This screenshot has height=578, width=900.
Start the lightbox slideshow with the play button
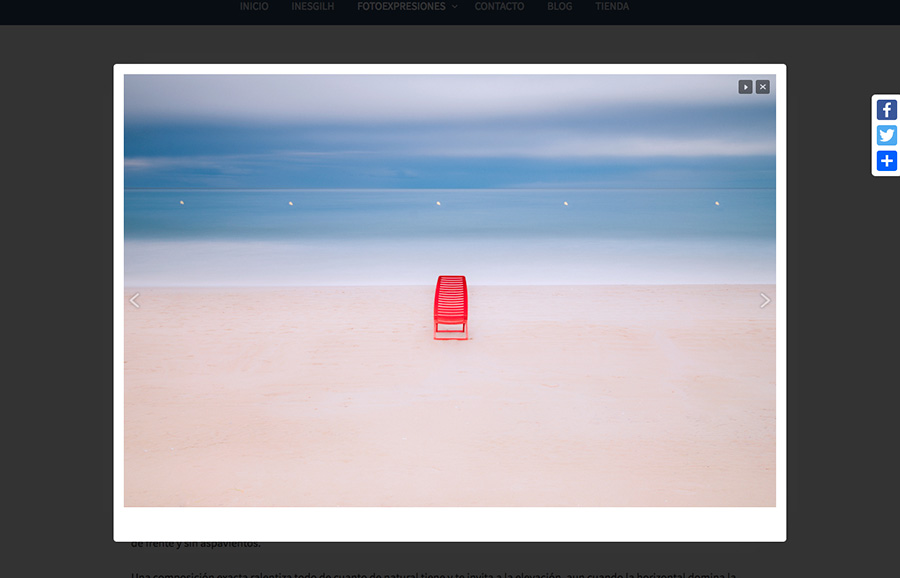(x=745, y=87)
